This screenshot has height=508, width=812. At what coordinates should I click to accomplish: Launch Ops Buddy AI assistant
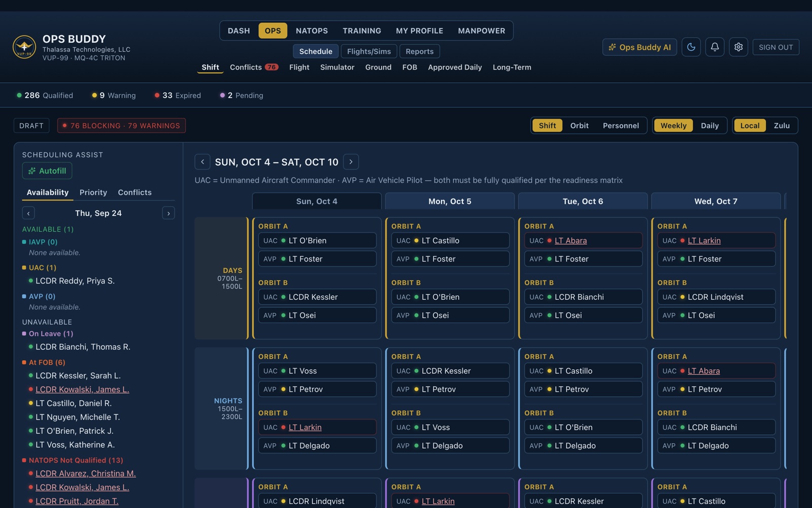(639, 47)
